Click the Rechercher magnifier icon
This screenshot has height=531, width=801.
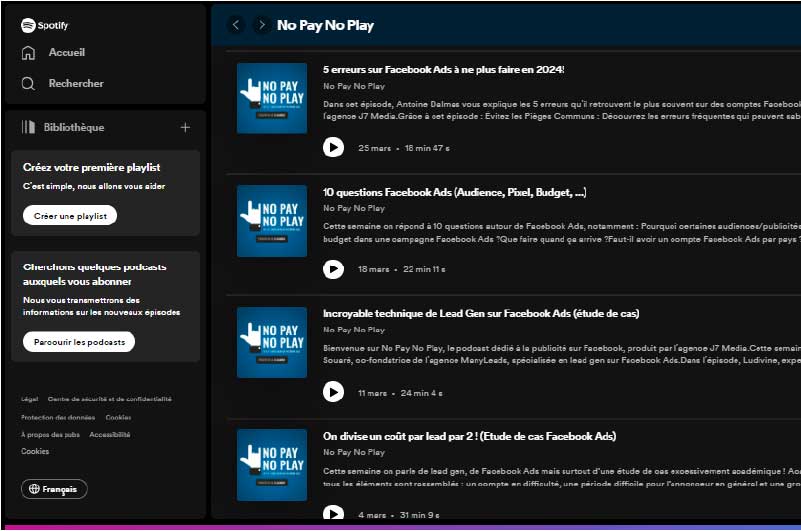[x=29, y=83]
